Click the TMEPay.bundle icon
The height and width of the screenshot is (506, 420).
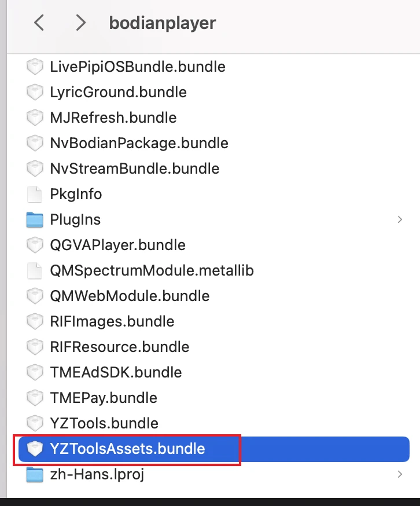35,398
